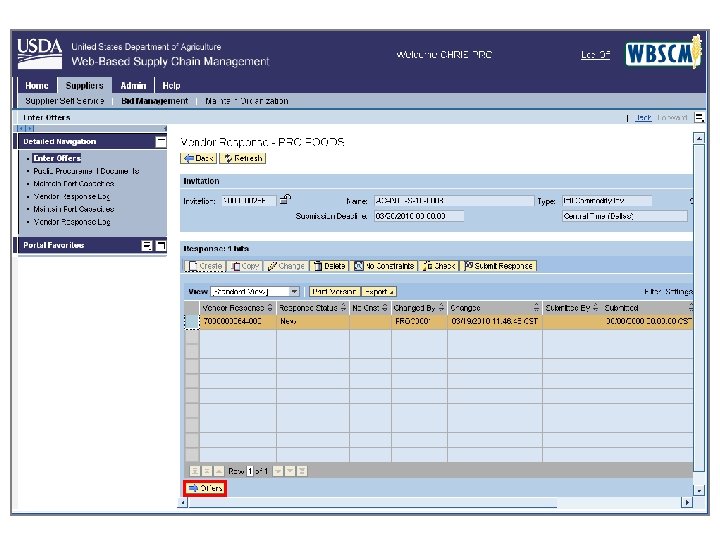The width and height of the screenshot is (720, 540).
Task: Open last Vendor Response Log navigation item
Action: [72, 222]
